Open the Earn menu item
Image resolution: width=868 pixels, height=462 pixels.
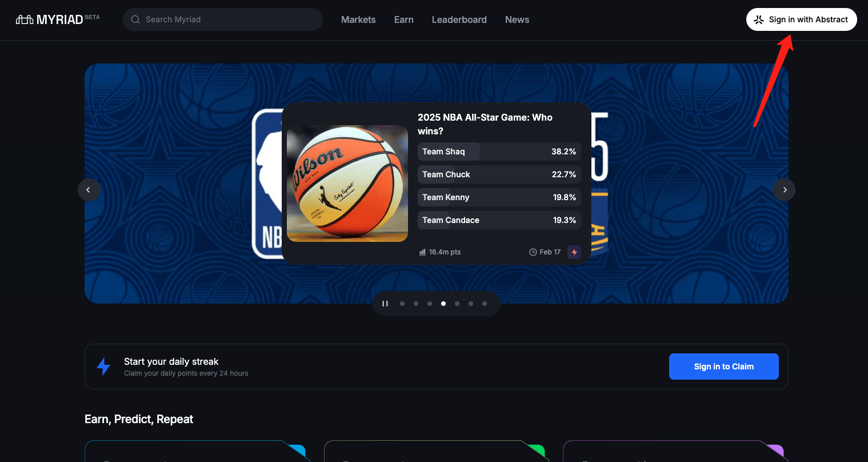pyautogui.click(x=404, y=19)
